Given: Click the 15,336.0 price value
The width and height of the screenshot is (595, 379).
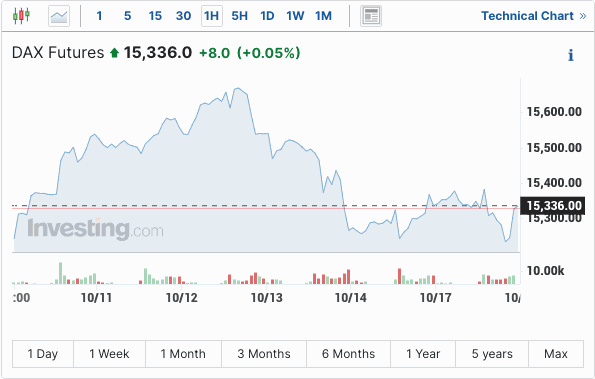Looking at the screenshot, I should (158, 52).
